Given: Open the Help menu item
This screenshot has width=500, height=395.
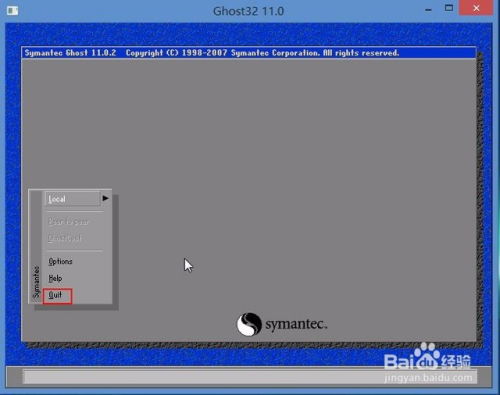Looking at the screenshot, I should click(55, 278).
